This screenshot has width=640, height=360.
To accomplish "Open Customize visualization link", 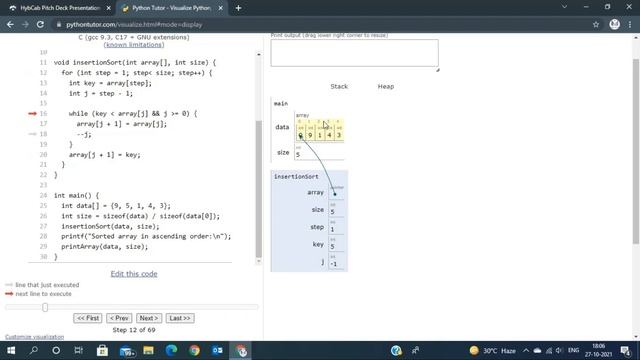I will [x=34, y=337].
